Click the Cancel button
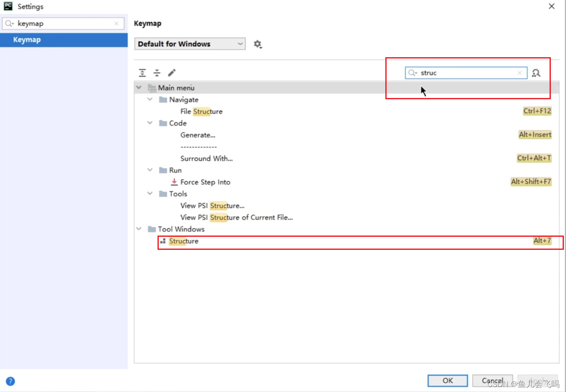This screenshot has height=392, width=566. 492,381
